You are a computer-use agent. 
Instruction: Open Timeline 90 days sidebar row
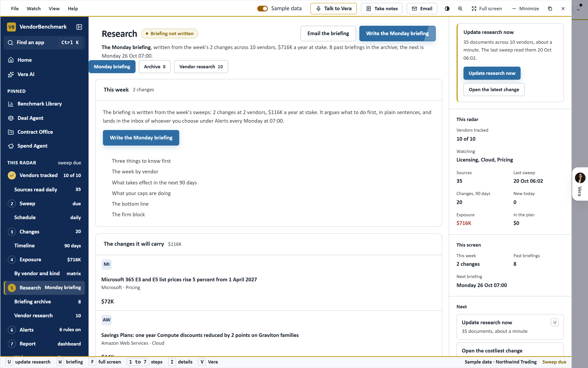click(x=44, y=246)
